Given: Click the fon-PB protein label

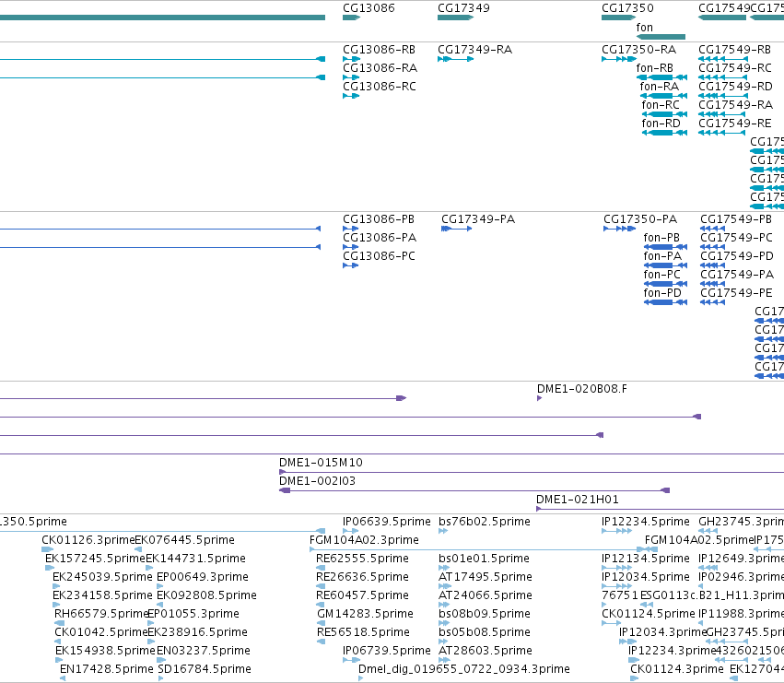Looking at the screenshot, I should click(661, 238).
